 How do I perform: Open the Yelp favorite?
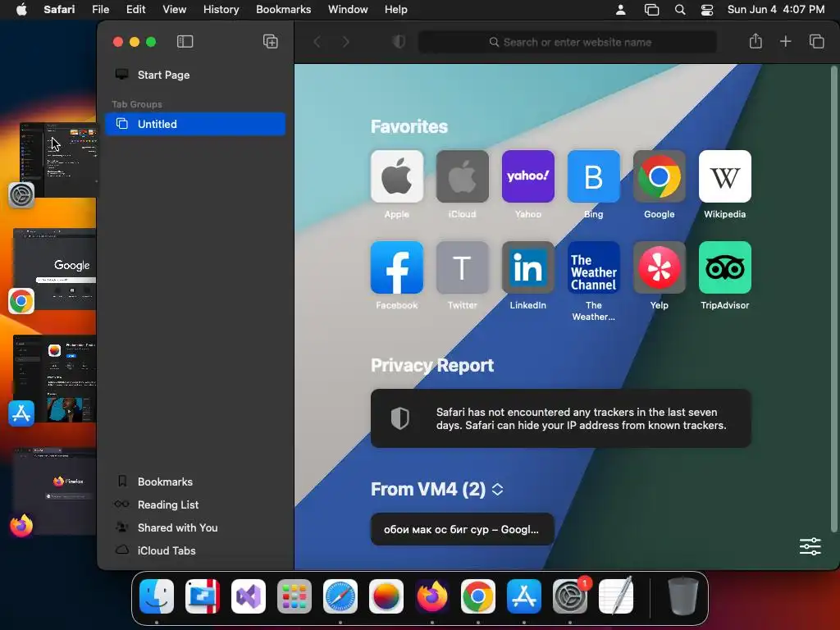coord(660,268)
